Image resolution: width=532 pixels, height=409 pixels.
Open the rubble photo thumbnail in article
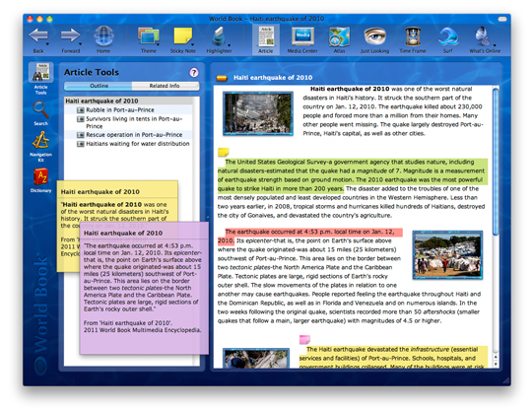click(258, 113)
